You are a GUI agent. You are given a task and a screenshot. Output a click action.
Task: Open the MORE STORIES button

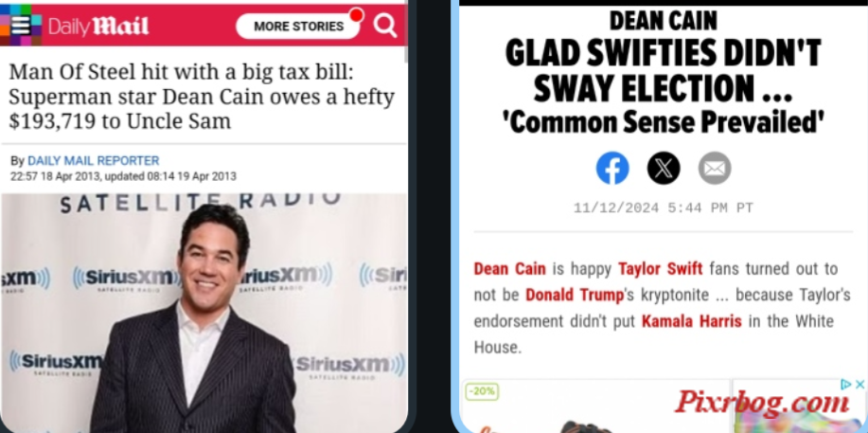click(298, 27)
